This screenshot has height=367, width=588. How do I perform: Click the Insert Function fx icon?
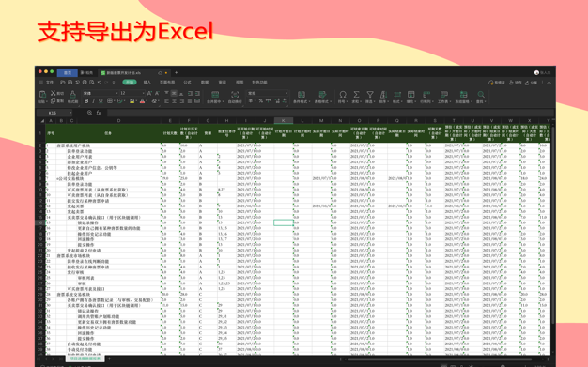(99, 113)
